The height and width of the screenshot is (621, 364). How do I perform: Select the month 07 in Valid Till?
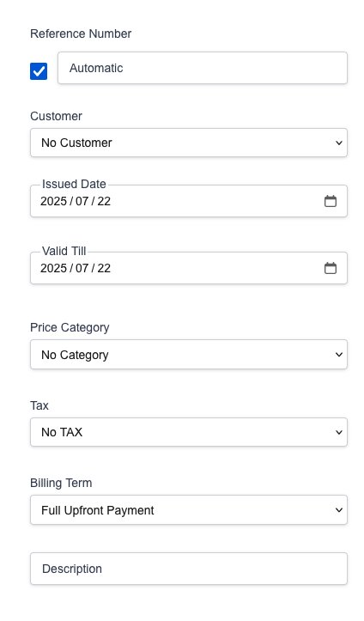(82, 268)
